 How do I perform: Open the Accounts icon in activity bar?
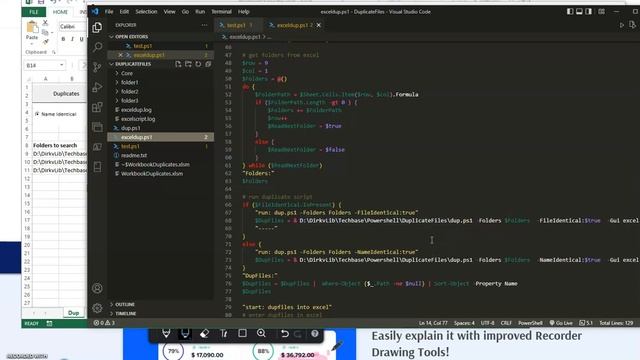[97, 288]
